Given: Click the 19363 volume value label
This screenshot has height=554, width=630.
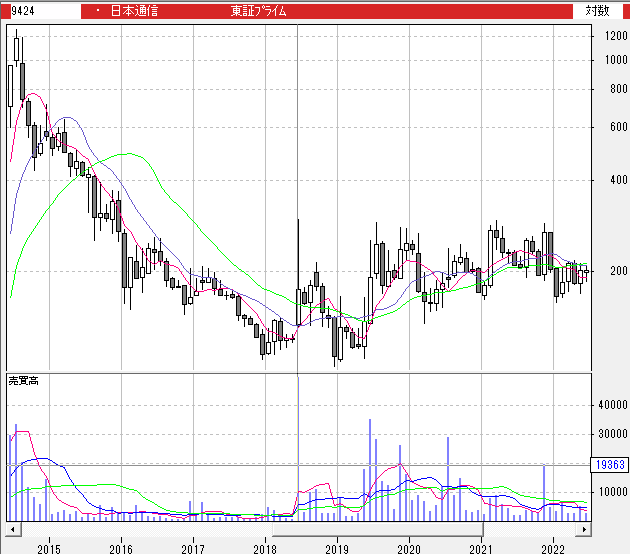Looking at the screenshot, I should click(610, 465).
